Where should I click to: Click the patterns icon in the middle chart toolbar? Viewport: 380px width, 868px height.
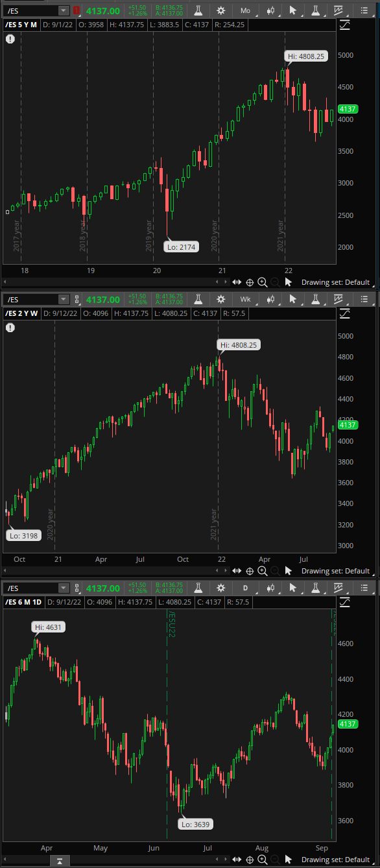(x=339, y=299)
